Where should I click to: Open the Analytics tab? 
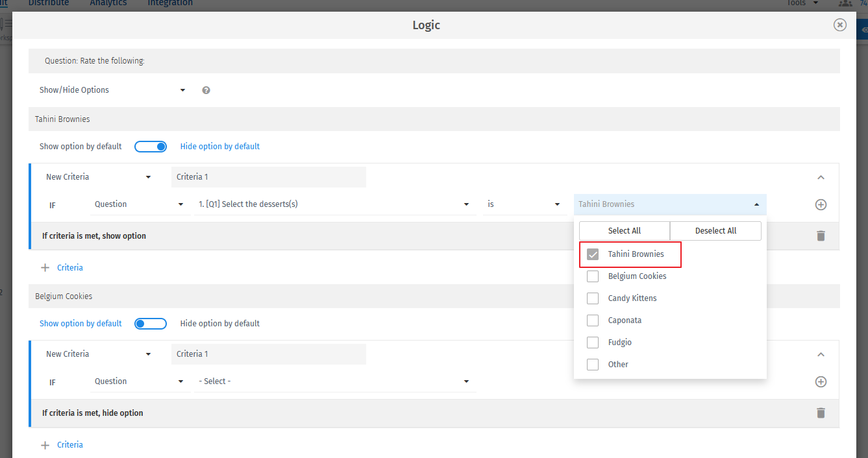[108, 3]
